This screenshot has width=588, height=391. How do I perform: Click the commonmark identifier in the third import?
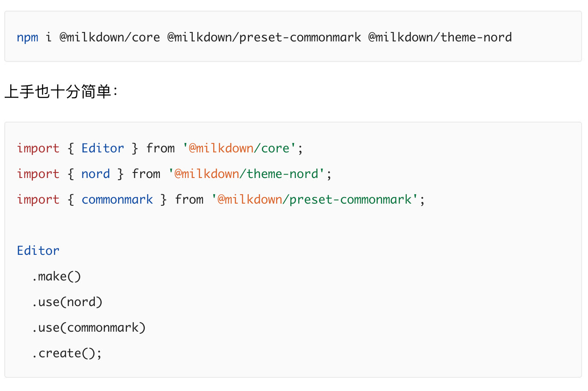coord(117,200)
